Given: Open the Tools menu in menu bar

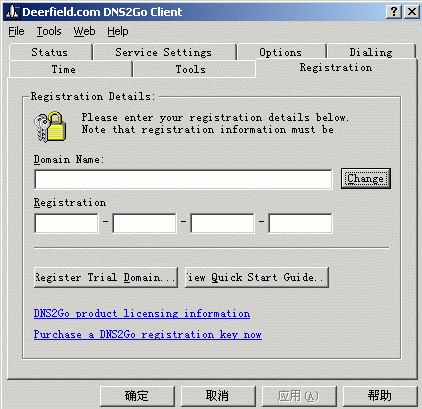Looking at the screenshot, I should tap(49, 31).
